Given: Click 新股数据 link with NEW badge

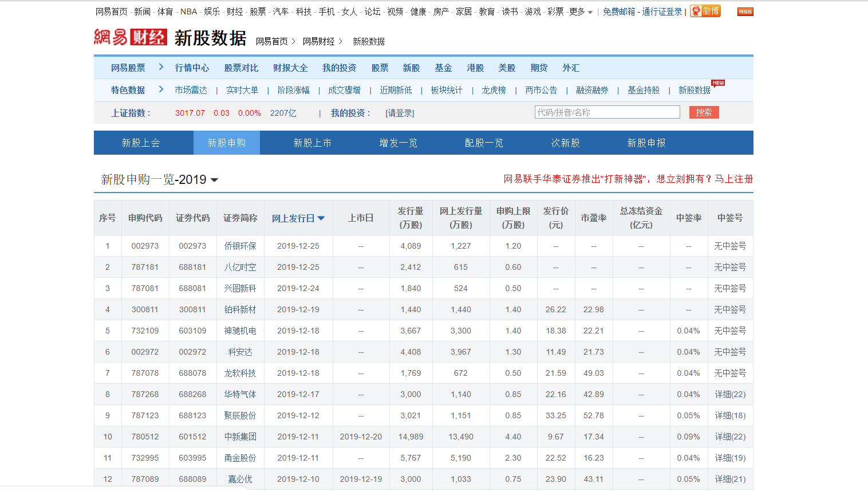Looking at the screenshot, I should pyautogui.click(x=695, y=90).
